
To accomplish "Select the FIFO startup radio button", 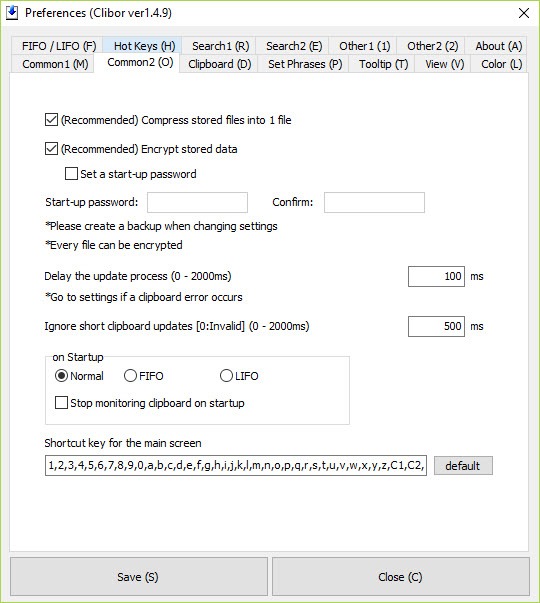I will coord(130,376).
